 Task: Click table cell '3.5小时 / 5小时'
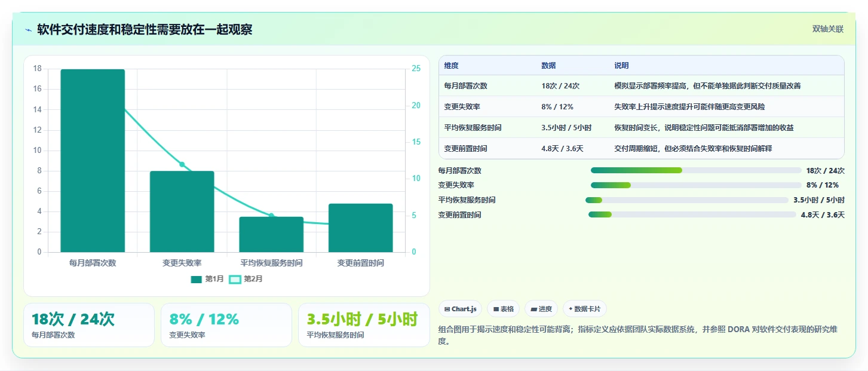[566, 128]
